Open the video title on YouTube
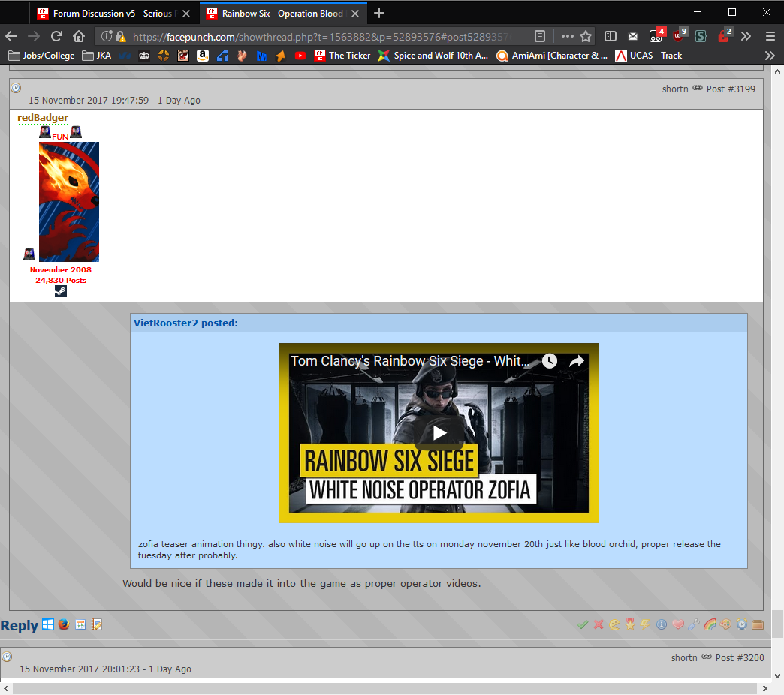784x695 pixels. (x=410, y=361)
